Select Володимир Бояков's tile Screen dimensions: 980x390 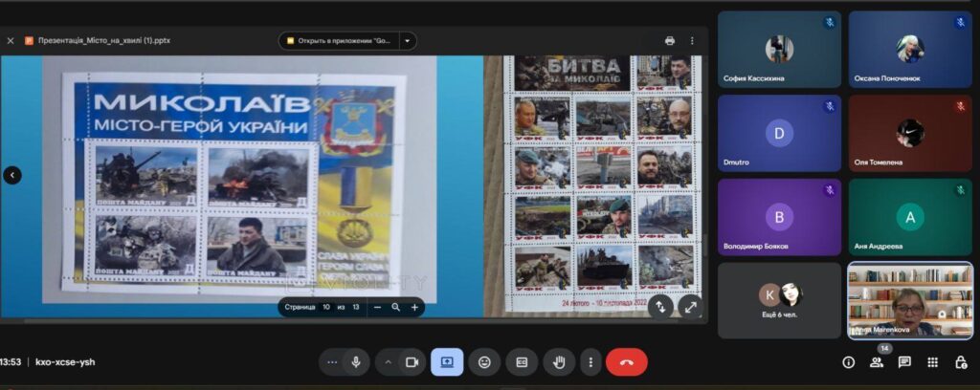779,217
